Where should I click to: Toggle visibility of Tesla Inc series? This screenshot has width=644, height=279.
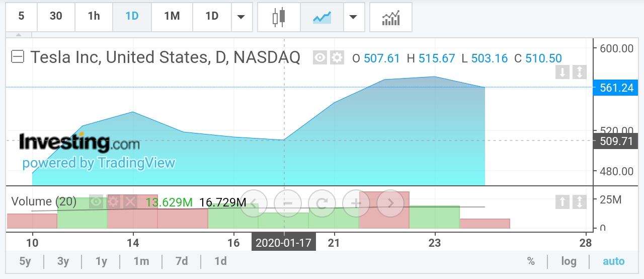tap(320, 58)
